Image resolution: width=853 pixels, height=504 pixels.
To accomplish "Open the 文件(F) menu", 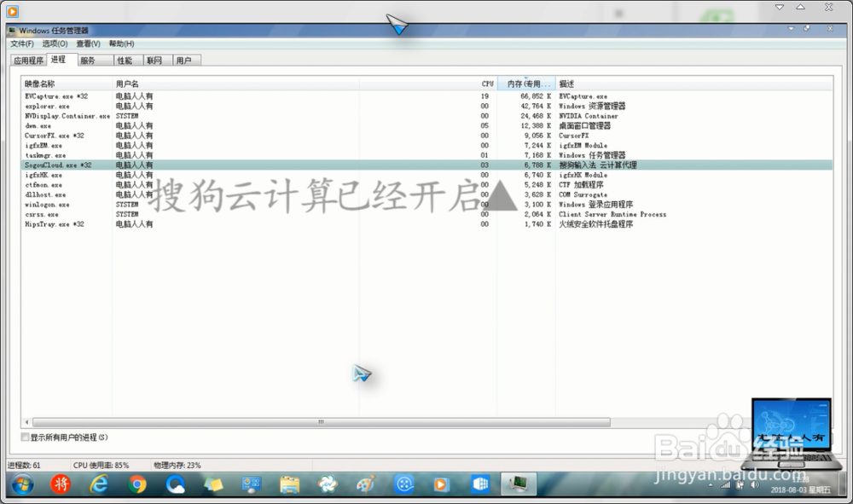I will tap(22, 43).
